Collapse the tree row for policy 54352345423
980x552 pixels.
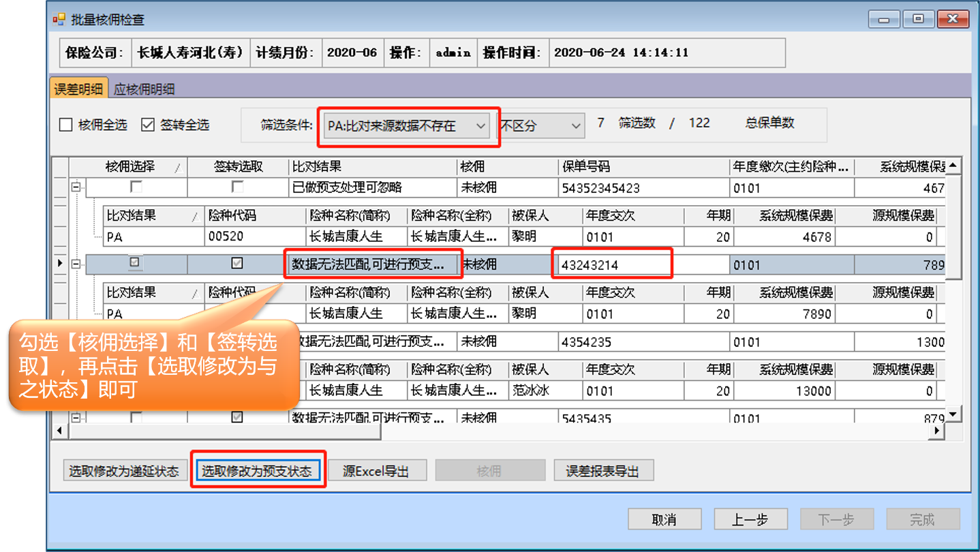76,187
